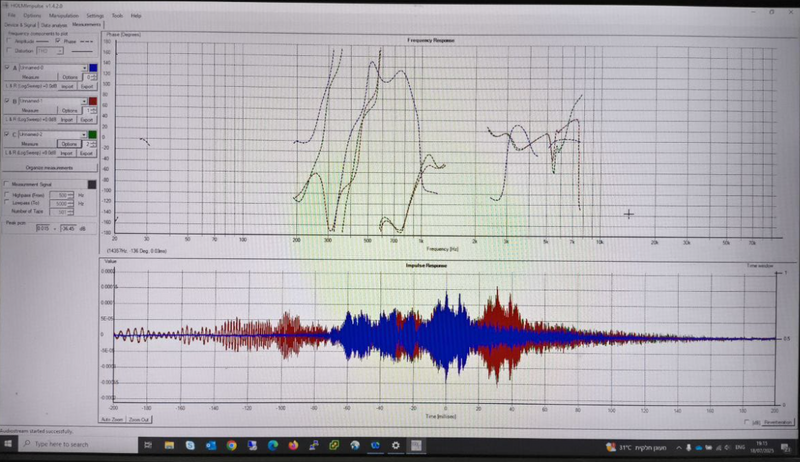Image resolution: width=800 pixels, height=462 pixels.
Task: Open the Distortion THD dropdown
Action: tap(50, 51)
